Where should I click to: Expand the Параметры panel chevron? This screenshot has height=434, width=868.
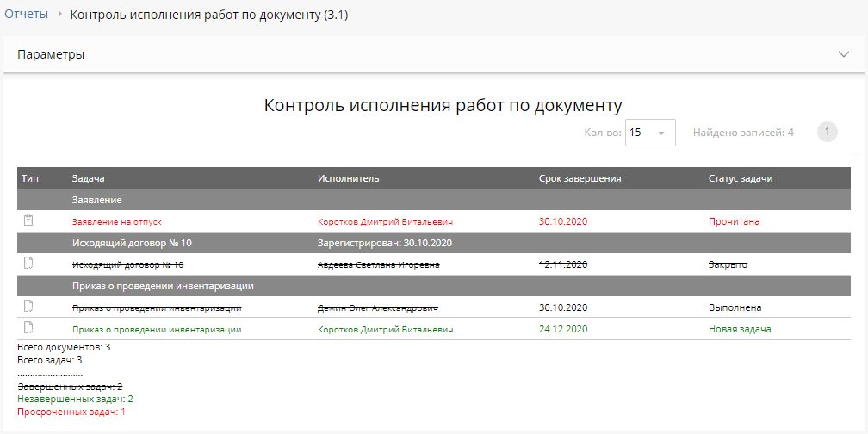(844, 54)
